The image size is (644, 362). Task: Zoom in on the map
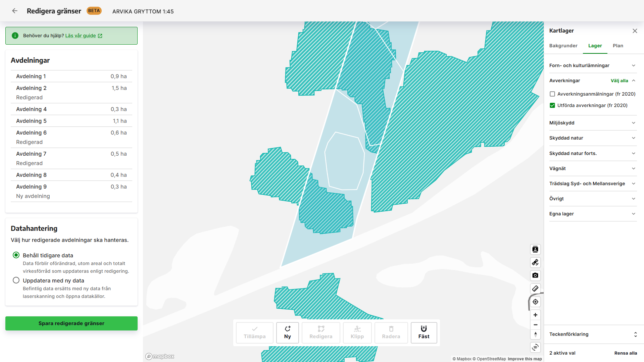pos(535,315)
